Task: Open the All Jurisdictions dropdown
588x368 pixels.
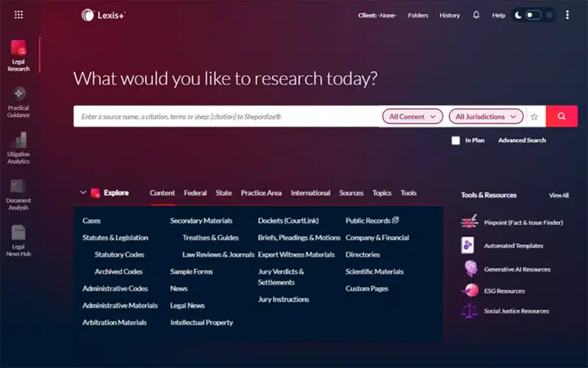Action: click(485, 117)
